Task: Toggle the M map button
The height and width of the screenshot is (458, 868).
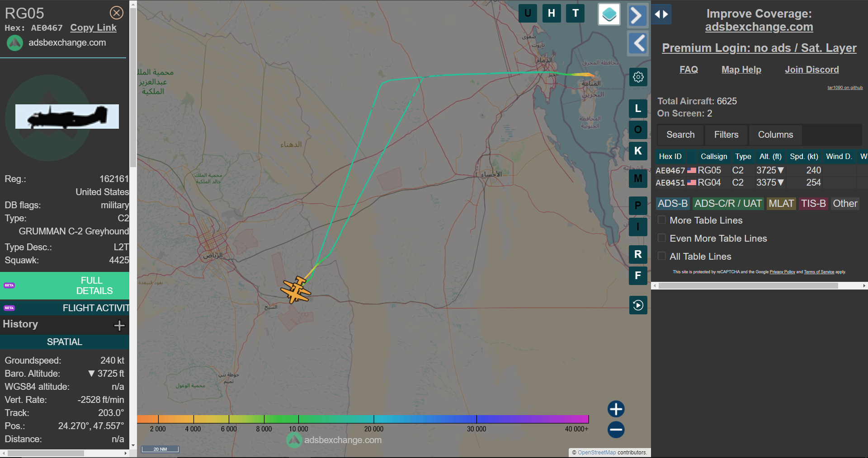Action: (638, 178)
